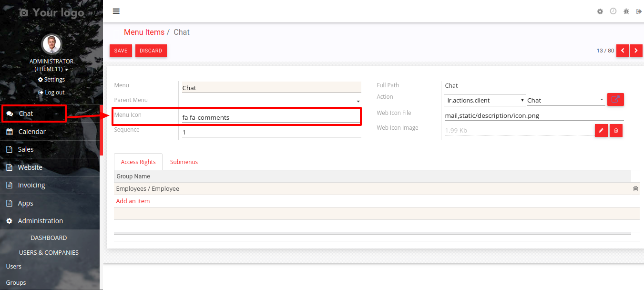Click the Discard button
The height and width of the screenshot is (290, 644).
[x=151, y=51]
